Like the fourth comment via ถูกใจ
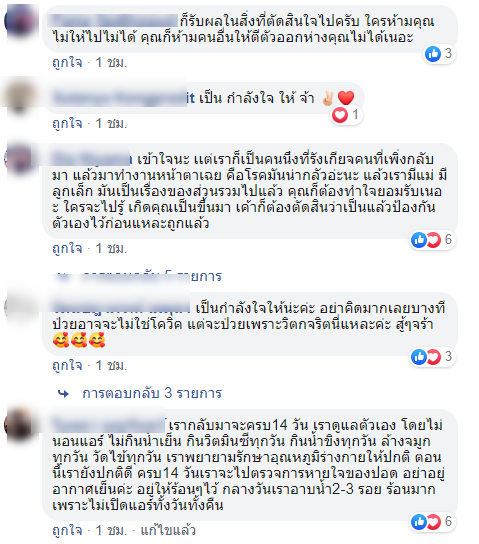 pos(67,366)
